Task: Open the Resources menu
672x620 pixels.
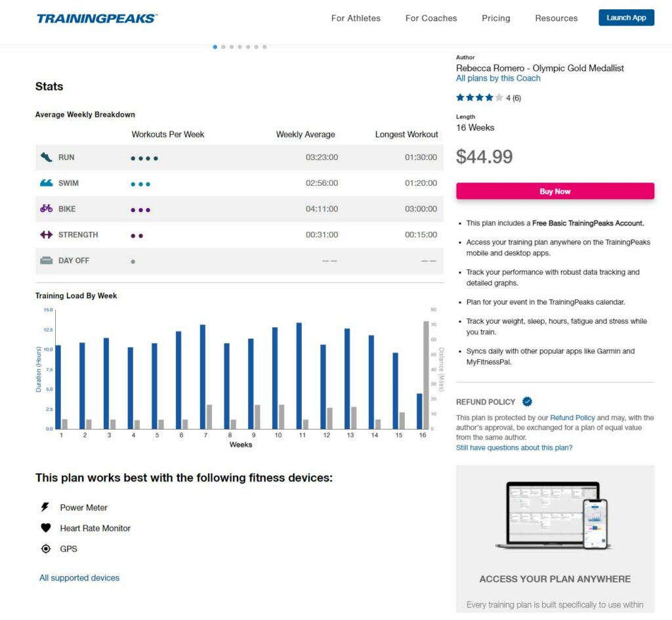Action: coord(556,18)
